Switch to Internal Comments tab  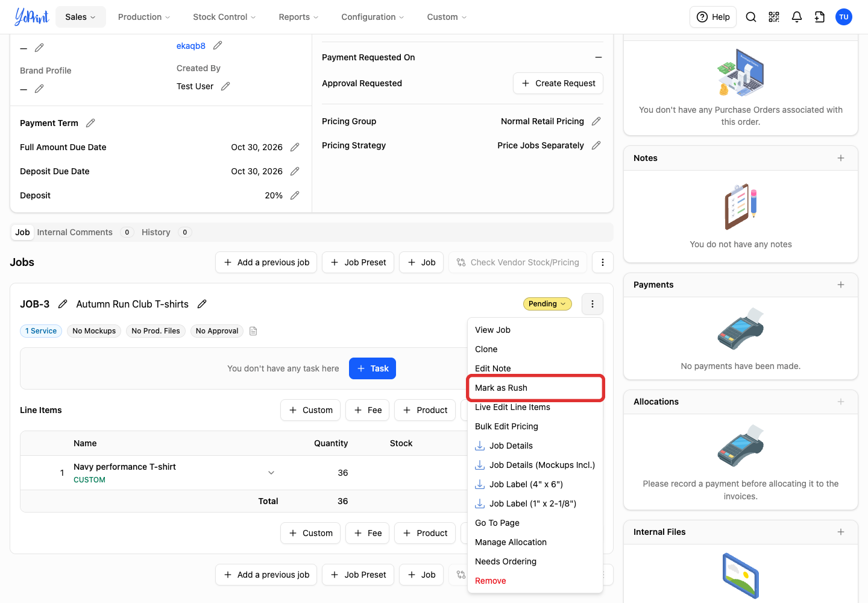point(85,232)
